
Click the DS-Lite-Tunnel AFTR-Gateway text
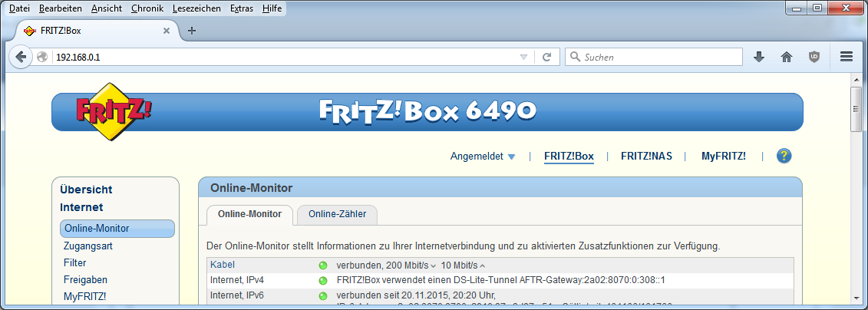click(500, 280)
